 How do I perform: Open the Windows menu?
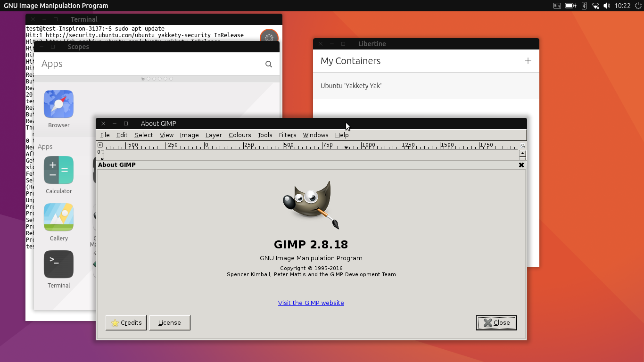[315, 135]
